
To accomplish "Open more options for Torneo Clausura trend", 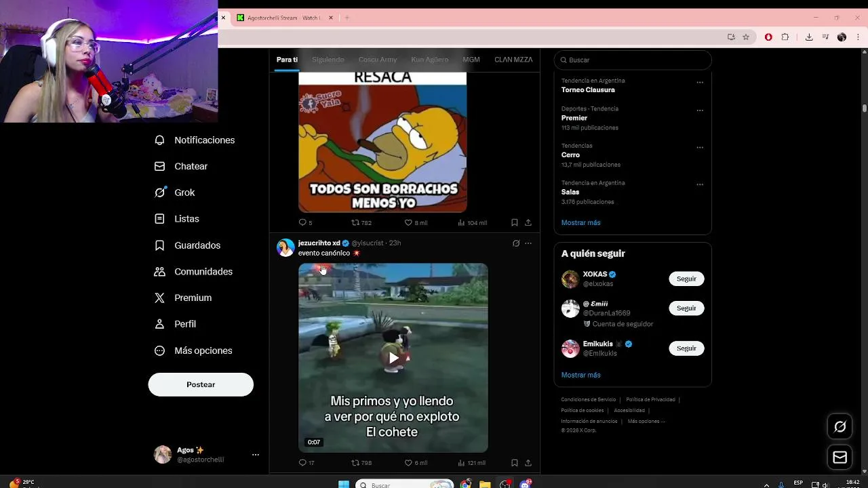I will point(700,83).
